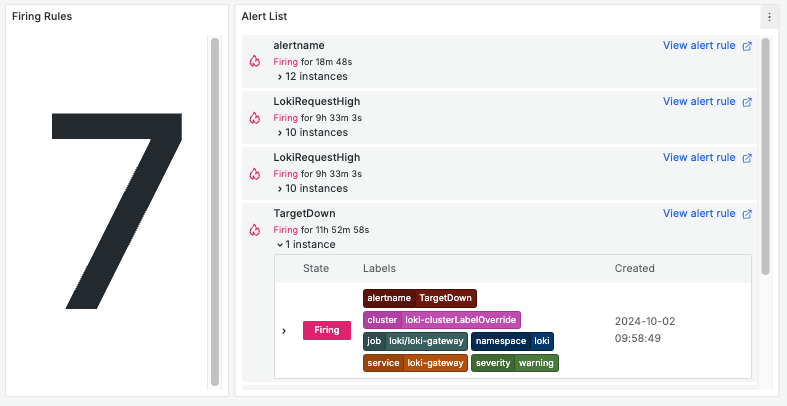The height and width of the screenshot is (406, 787).
Task: Expand the first LokiRequestHigh 10 instances list
Action: [x=312, y=132]
